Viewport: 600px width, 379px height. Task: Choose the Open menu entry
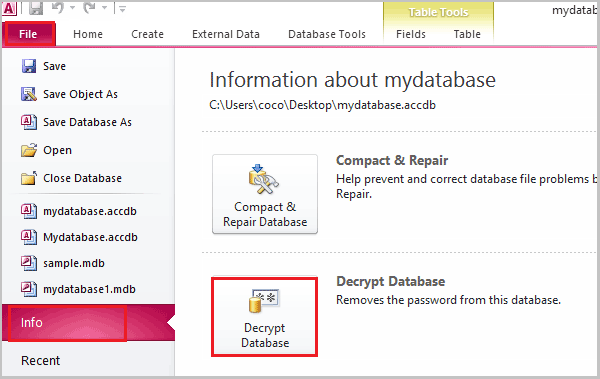tap(57, 150)
